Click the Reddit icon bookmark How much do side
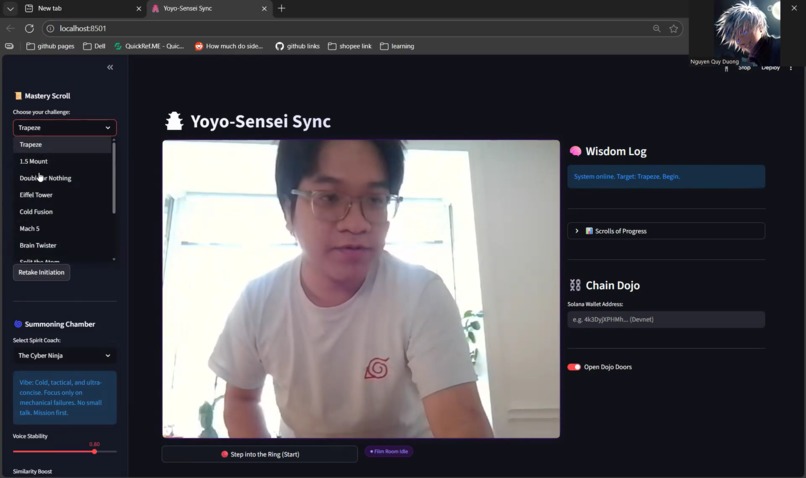Viewport: 806px width, 478px height. [198, 46]
